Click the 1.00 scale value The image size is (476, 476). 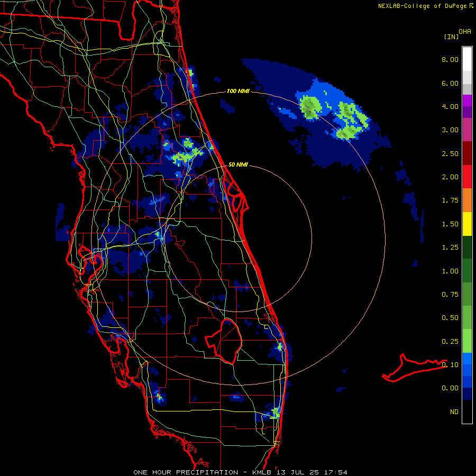(x=450, y=271)
